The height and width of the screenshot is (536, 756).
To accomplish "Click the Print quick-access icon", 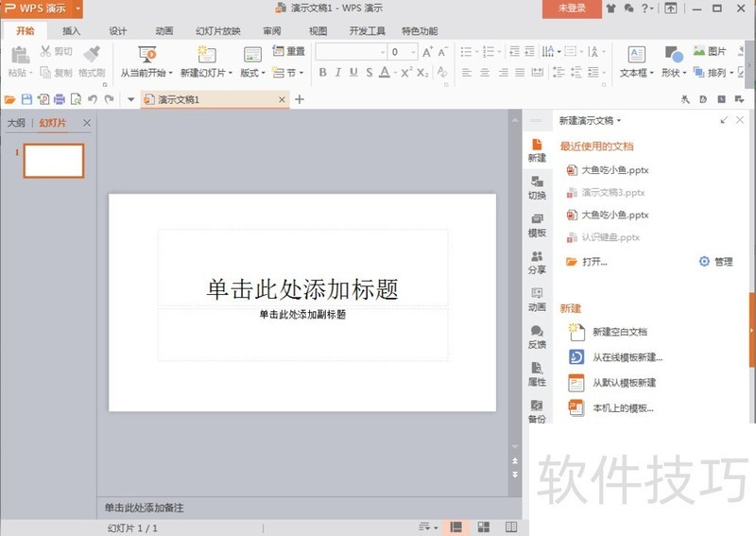I will (x=60, y=99).
